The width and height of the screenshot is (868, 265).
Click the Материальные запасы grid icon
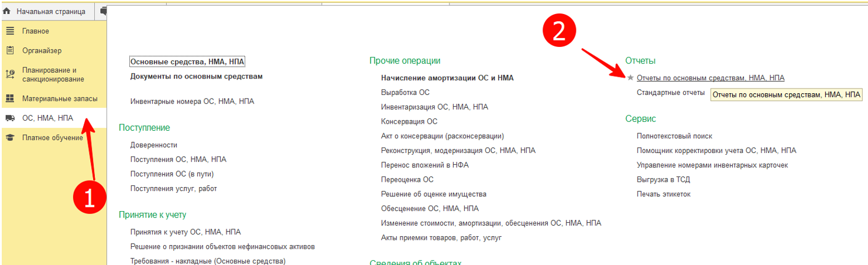click(10, 98)
